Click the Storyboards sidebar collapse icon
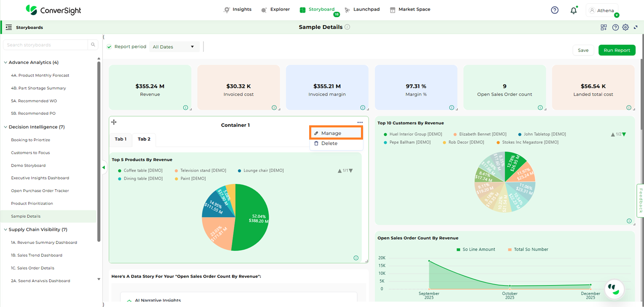The image size is (644, 307). coord(8,27)
